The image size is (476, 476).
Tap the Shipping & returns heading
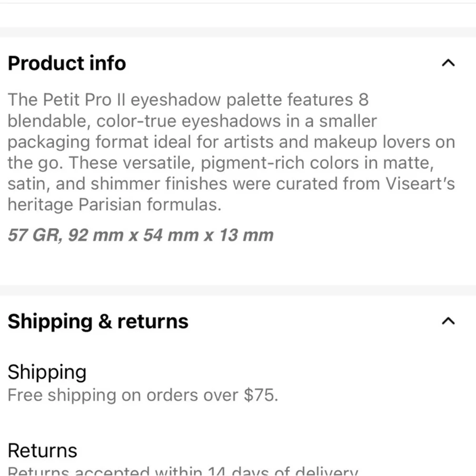coord(98,321)
